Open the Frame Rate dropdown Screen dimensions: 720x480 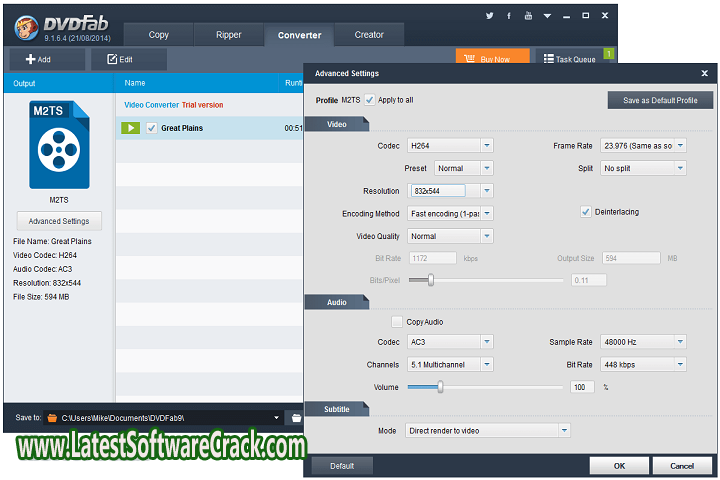click(643, 146)
